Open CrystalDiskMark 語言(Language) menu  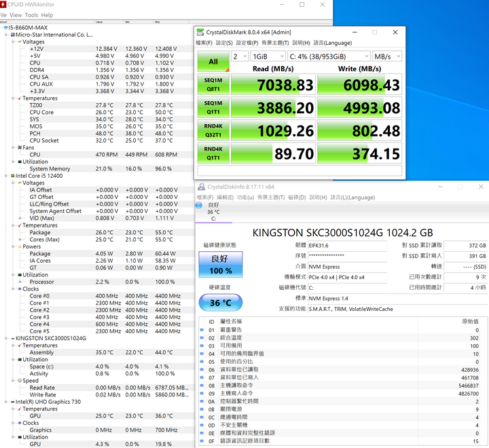332,43
